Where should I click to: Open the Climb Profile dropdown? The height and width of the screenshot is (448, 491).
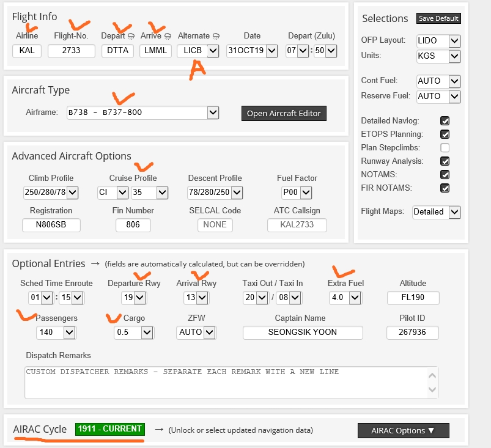(x=51, y=193)
